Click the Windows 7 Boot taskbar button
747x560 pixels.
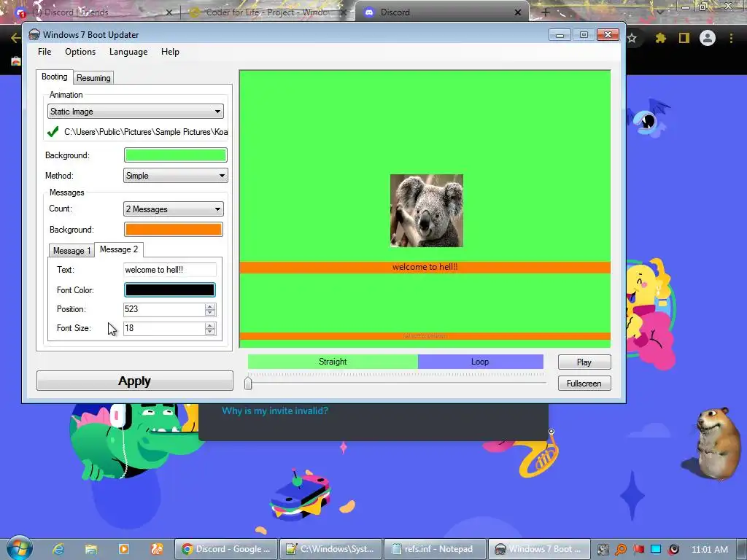click(x=539, y=549)
